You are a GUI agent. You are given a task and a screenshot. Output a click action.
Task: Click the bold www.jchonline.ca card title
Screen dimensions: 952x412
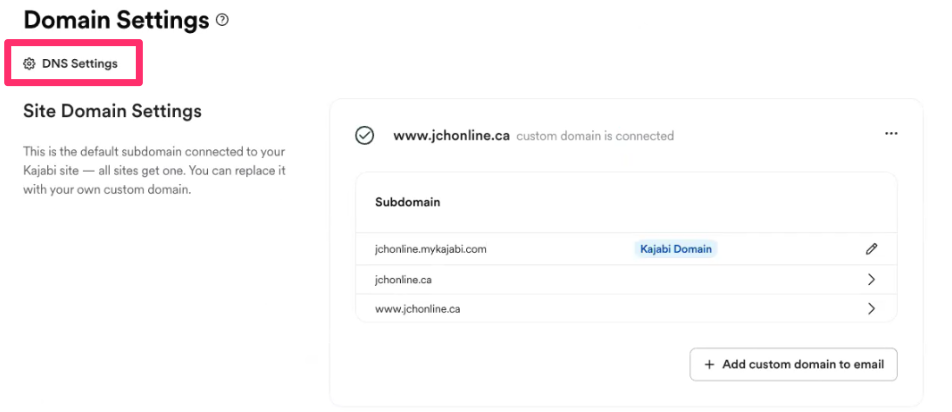(451, 135)
